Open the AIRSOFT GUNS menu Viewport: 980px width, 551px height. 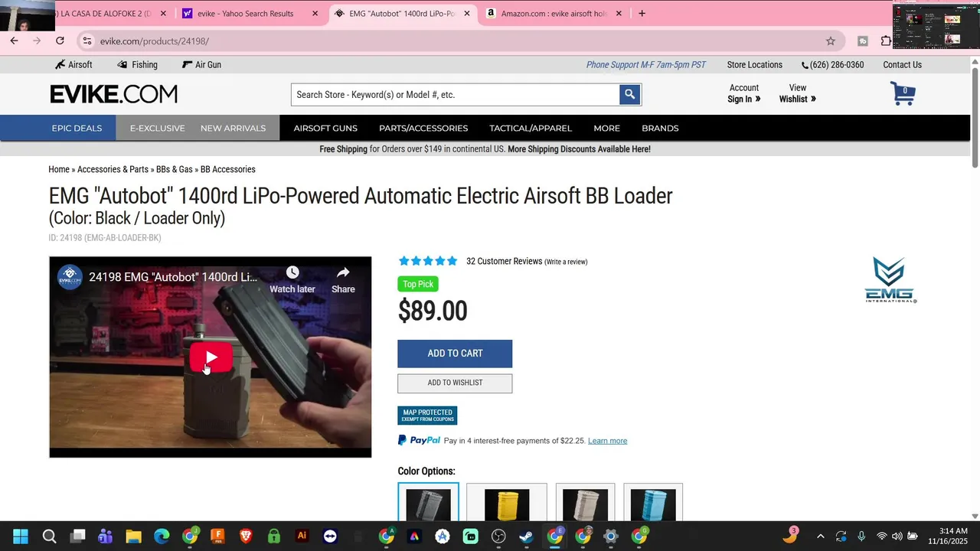coord(325,128)
